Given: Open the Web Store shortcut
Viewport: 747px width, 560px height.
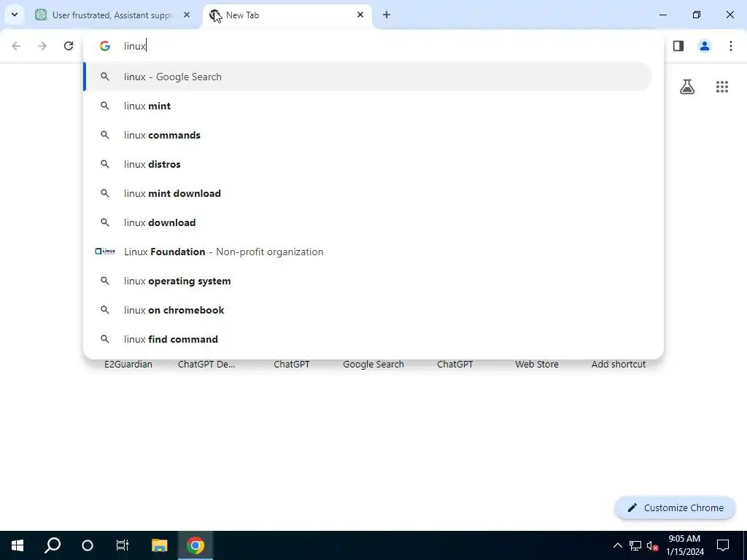Looking at the screenshot, I should pos(536,365).
